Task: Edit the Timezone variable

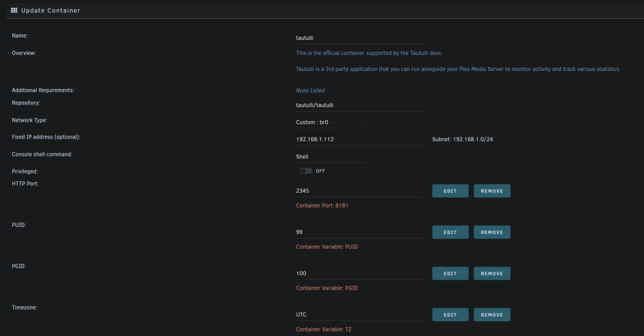Action: [x=450, y=315]
